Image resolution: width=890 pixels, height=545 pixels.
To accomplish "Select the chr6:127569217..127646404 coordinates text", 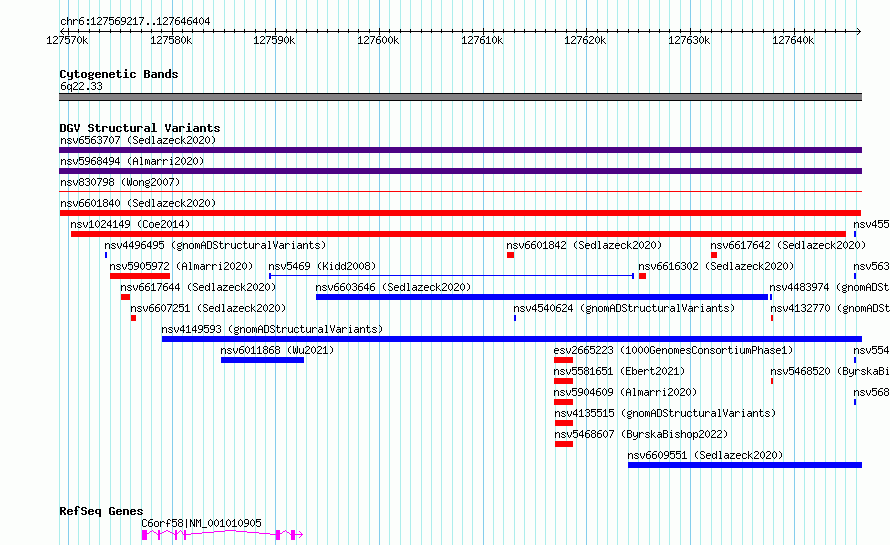I will (x=135, y=21).
